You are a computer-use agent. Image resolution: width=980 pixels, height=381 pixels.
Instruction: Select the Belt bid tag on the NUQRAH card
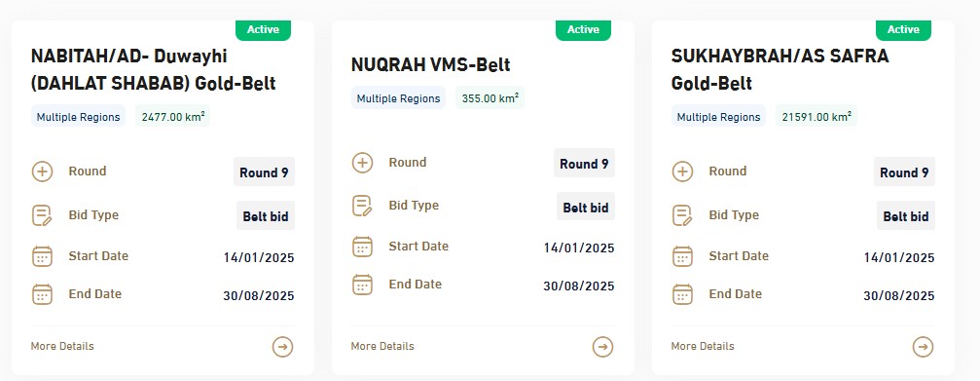coord(586,208)
